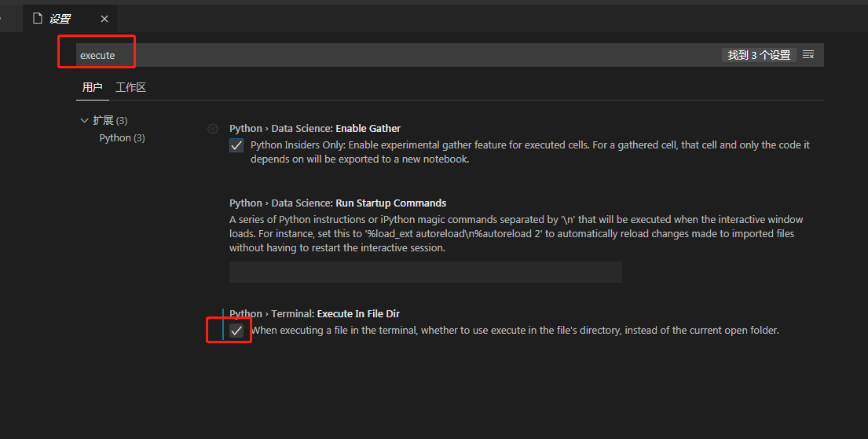Click the file icon on the 设置 tab
868x439 pixels.
tap(37, 18)
